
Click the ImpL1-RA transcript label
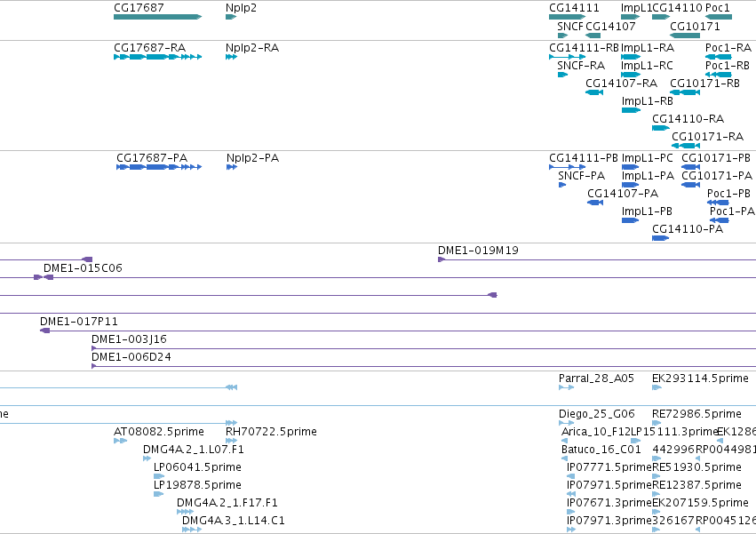648,48
